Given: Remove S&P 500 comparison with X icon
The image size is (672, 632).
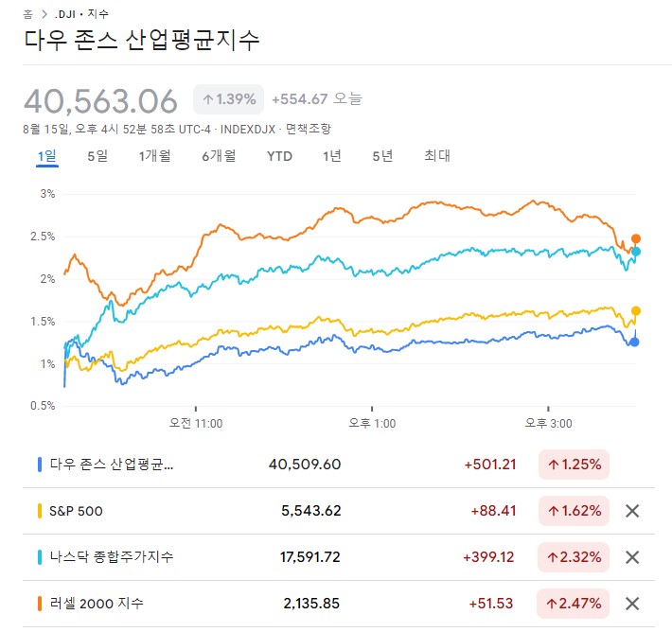Looking at the screenshot, I should coord(633,511).
